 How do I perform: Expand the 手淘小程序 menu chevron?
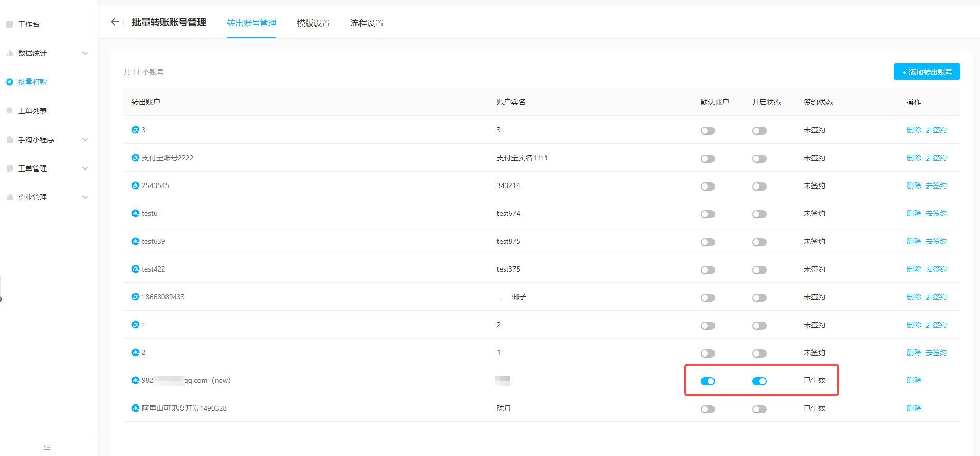pos(85,140)
